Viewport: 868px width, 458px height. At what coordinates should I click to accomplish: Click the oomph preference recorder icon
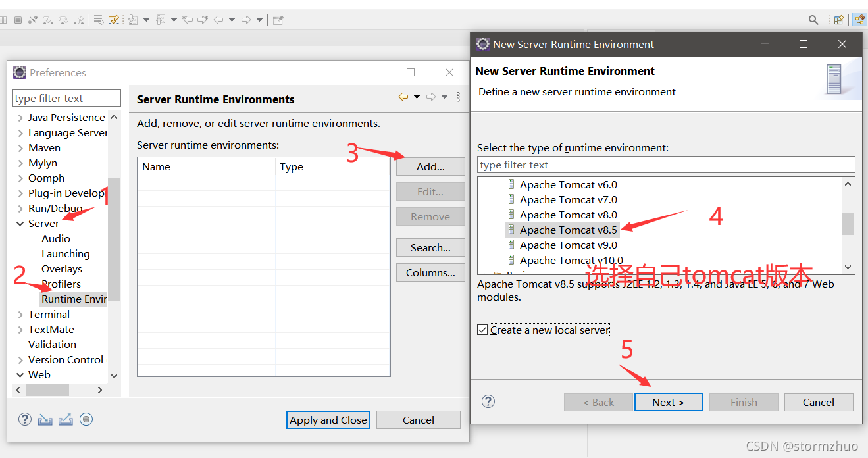(86, 419)
